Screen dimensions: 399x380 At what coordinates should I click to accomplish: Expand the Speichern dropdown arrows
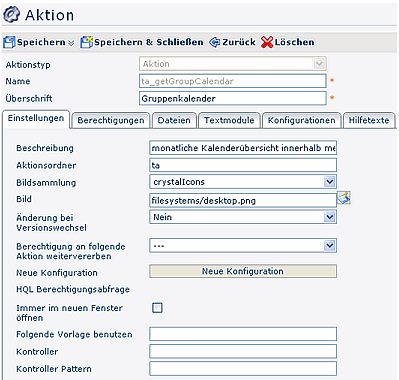[x=71, y=43]
